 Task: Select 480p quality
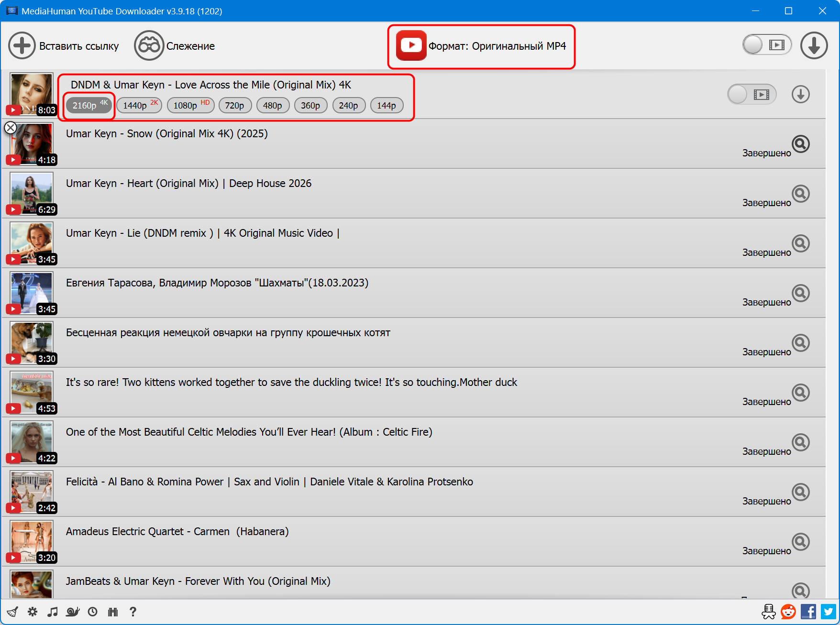(x=273, y=105)
